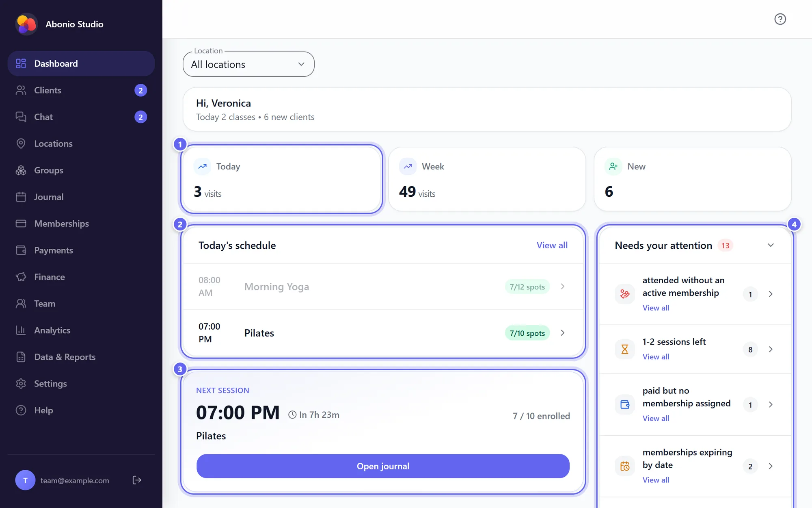Image resolution: width=812 pixels, height=508 pixels.
Task: Open attended without active membership chevron
Action: (771, 294)
